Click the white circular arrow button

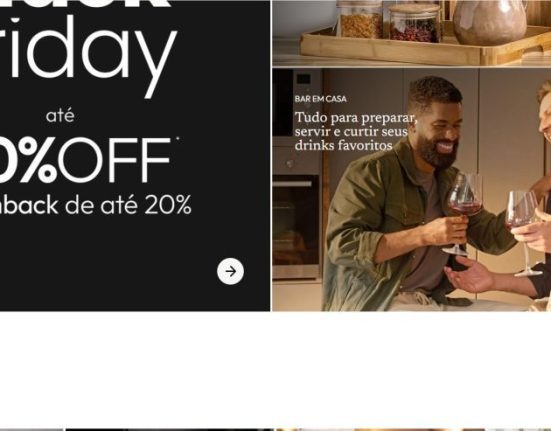tap(230, 271)
